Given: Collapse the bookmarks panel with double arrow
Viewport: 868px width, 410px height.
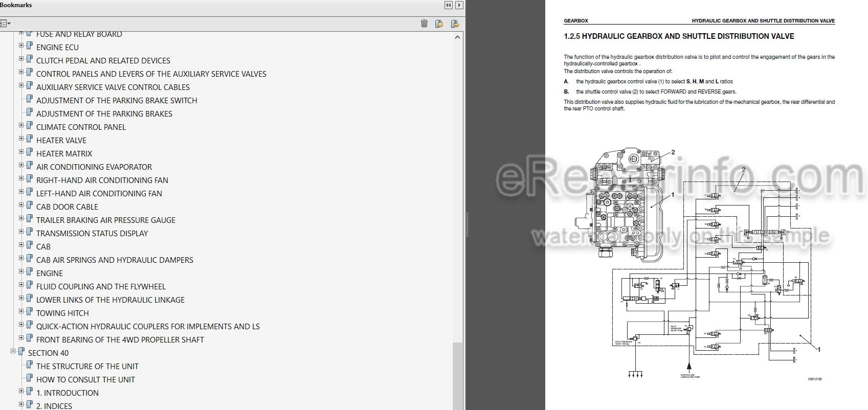Looking at the screenshot, I should (x=449, y=5).
